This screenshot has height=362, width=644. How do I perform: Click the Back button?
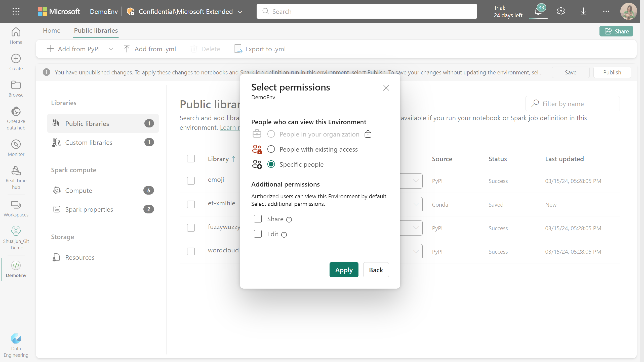click(x=376, y=270)
